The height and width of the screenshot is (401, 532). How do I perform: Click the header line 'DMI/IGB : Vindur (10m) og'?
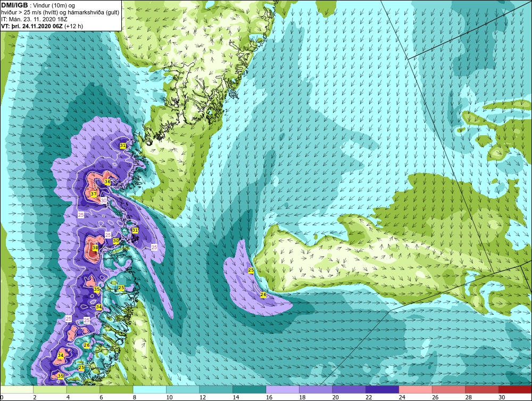click(x=38, y=5)
